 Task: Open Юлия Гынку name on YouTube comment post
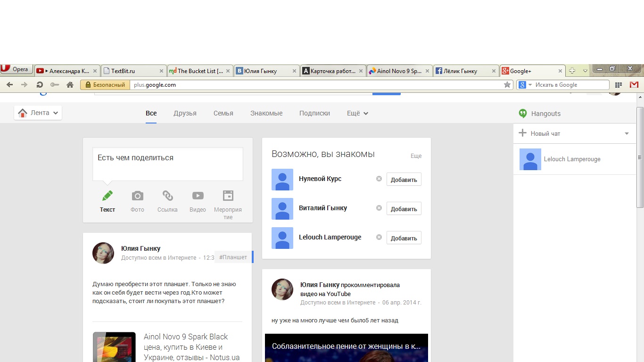(x=320, y=285)
